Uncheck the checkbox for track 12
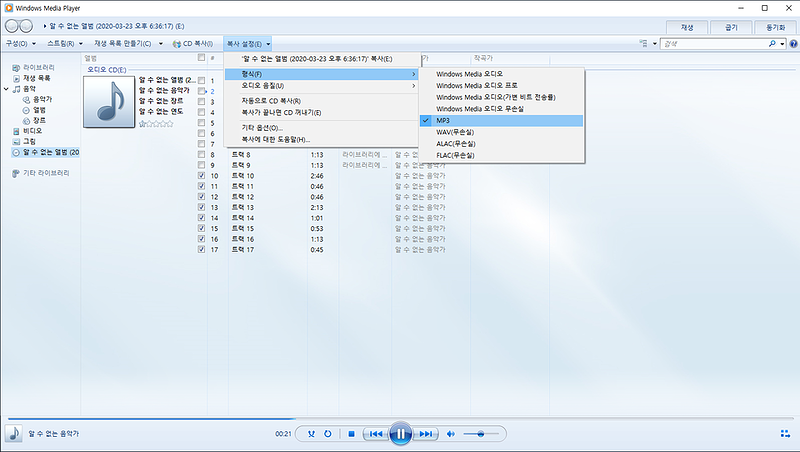800x452 pixels. pos(201,196)
